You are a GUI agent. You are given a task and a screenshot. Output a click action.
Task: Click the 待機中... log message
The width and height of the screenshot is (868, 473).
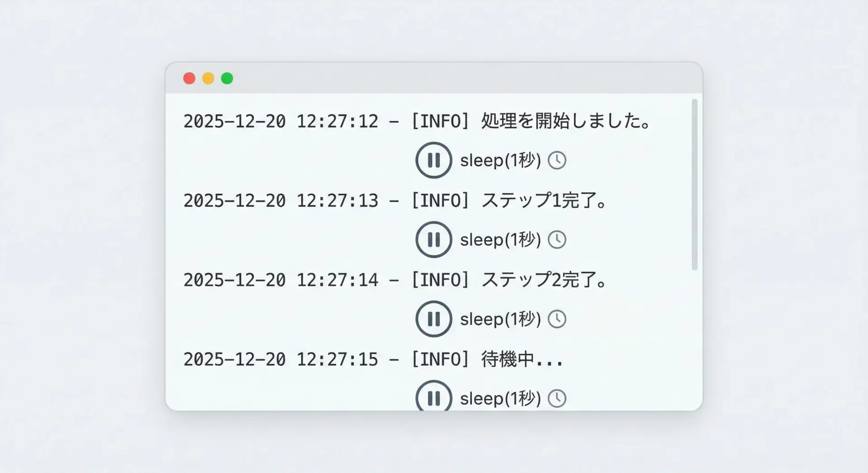[x=522, y=360]
